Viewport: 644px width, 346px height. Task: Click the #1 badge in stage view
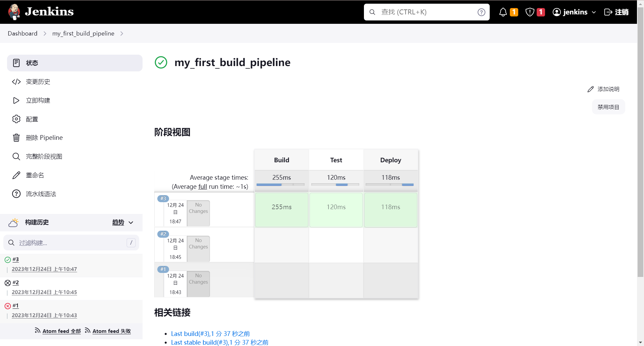point(163,269)
